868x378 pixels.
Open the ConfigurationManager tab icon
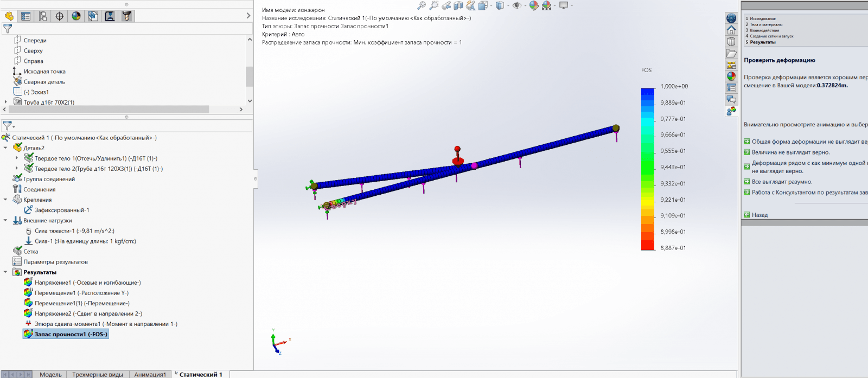[42, 16]
